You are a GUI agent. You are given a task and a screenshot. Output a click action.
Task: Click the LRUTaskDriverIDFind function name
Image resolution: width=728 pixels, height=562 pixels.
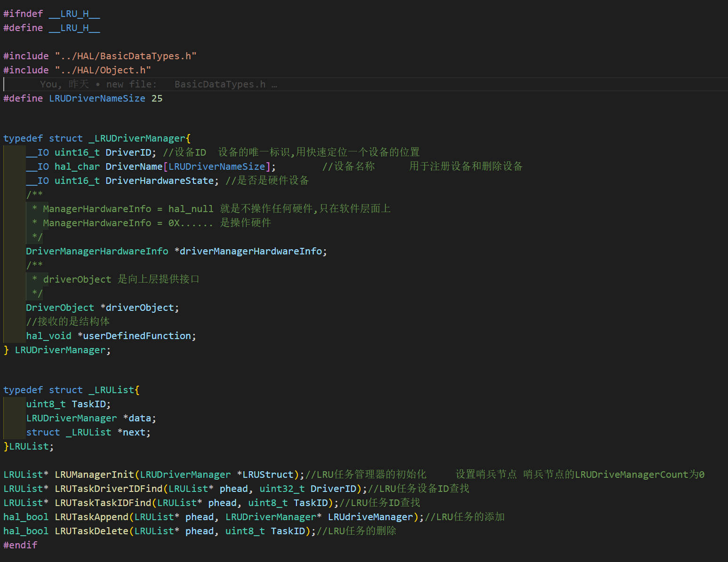click(x=109, y=489)
